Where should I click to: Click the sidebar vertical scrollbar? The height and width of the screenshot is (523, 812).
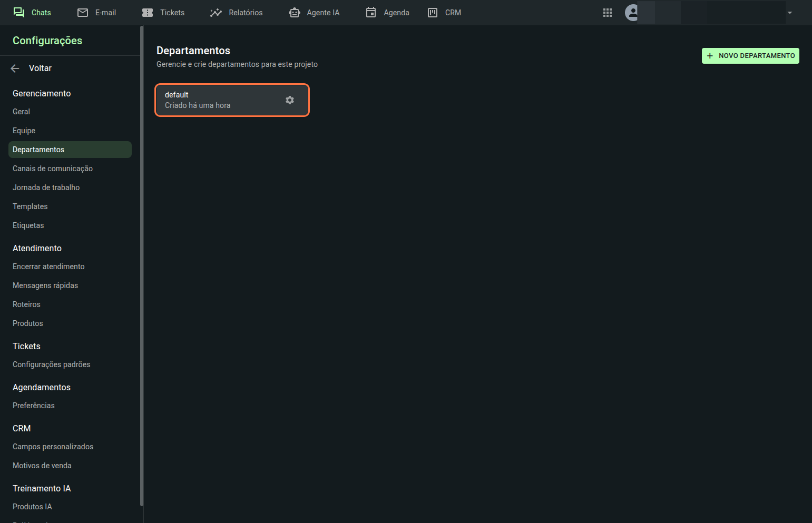[142, 263]
